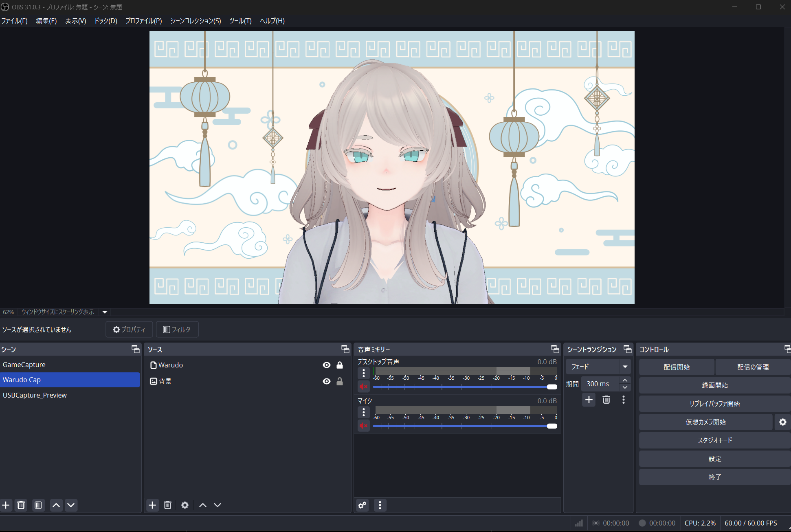
Task: Open the ツール(T) menu
Action: coord(240,21)
